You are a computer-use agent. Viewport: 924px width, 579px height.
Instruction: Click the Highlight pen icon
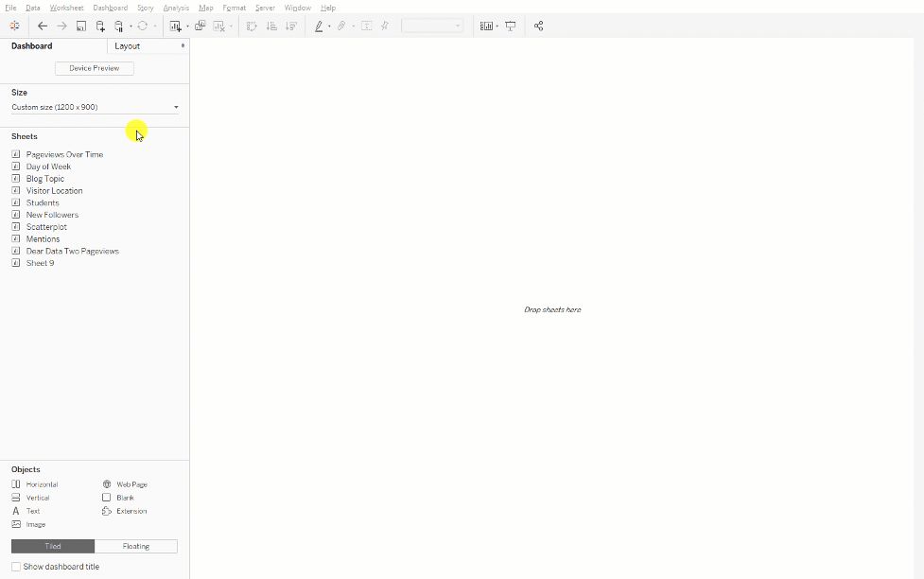[x=319, y=26]
